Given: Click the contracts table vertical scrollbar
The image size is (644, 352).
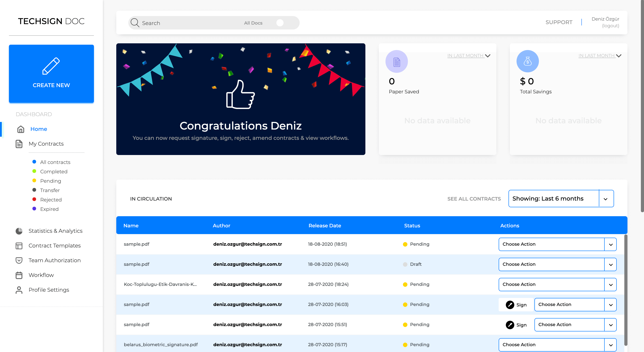Looking at the screenshot, I should (625, 290).
